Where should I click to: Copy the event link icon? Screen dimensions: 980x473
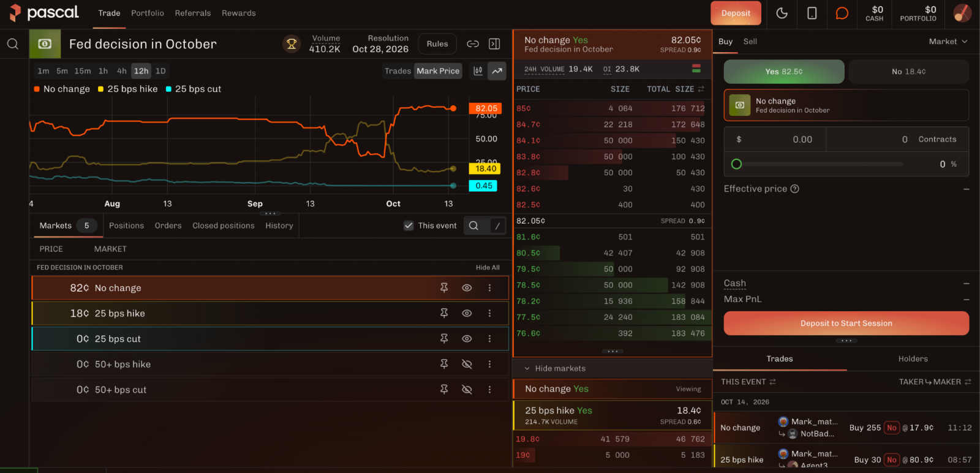click(473, 44)
